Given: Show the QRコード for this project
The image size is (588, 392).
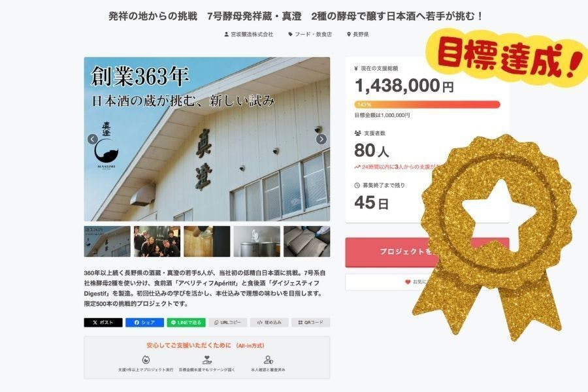Looking at the screenshot, I should tap(311, 323).
